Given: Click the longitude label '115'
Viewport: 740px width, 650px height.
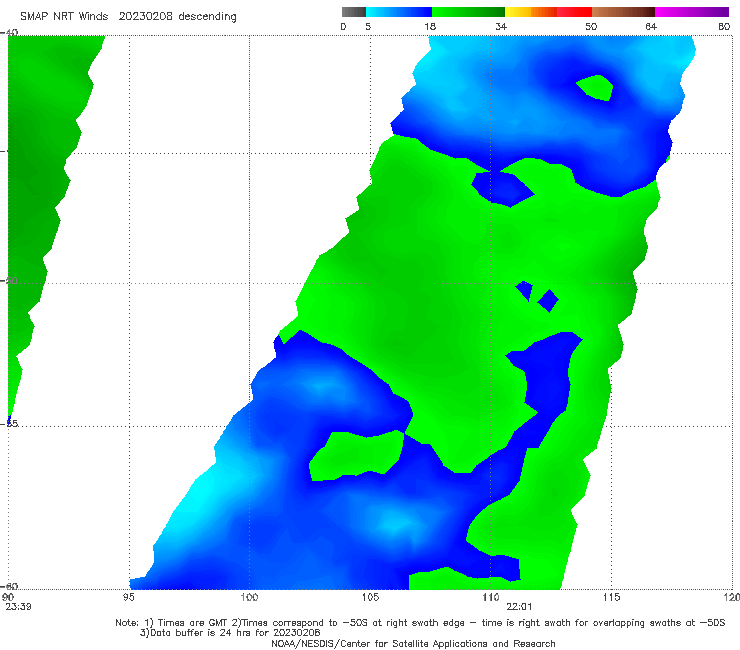Looking at the screenshot, I should tap(611, 598).
